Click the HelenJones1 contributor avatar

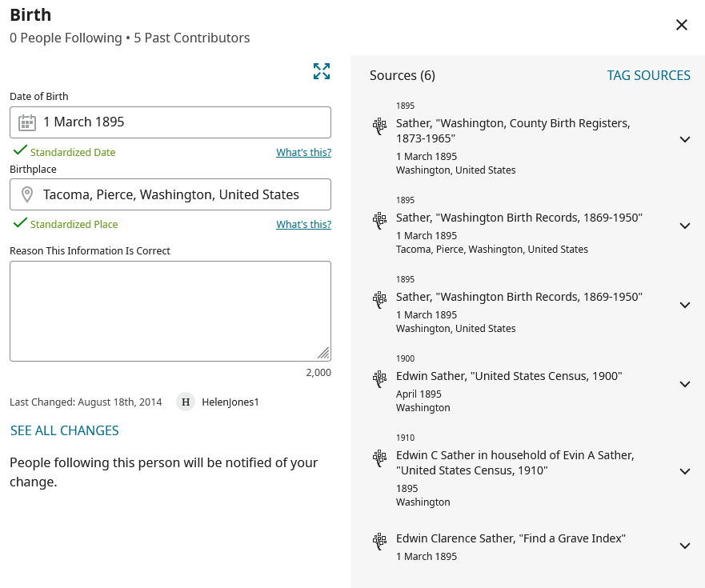click(x=186, y=402)
